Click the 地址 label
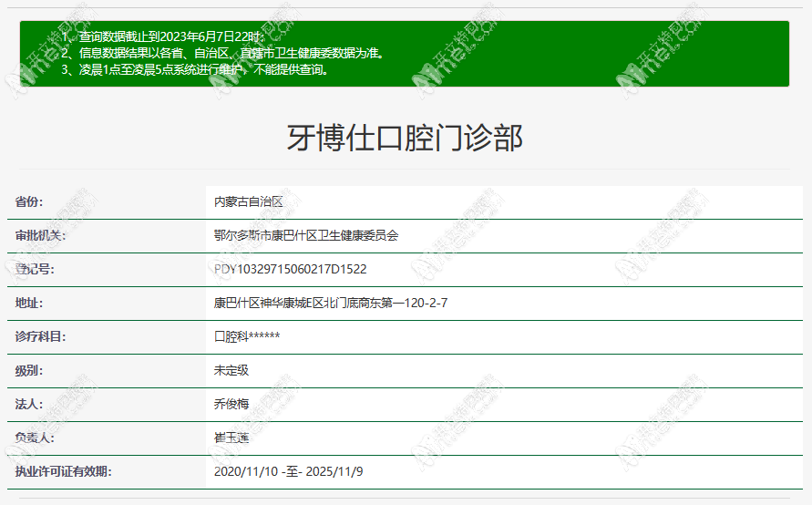This screenshot has height=505, width=812. coord(29,303)
